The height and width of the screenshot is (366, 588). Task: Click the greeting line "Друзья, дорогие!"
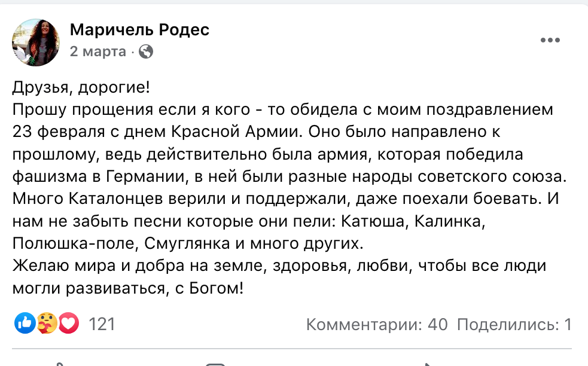tap(81, 88)
